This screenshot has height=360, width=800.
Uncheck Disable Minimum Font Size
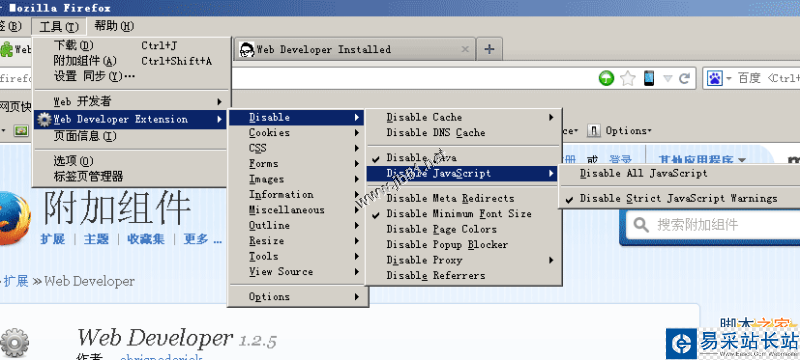(463, 214)
